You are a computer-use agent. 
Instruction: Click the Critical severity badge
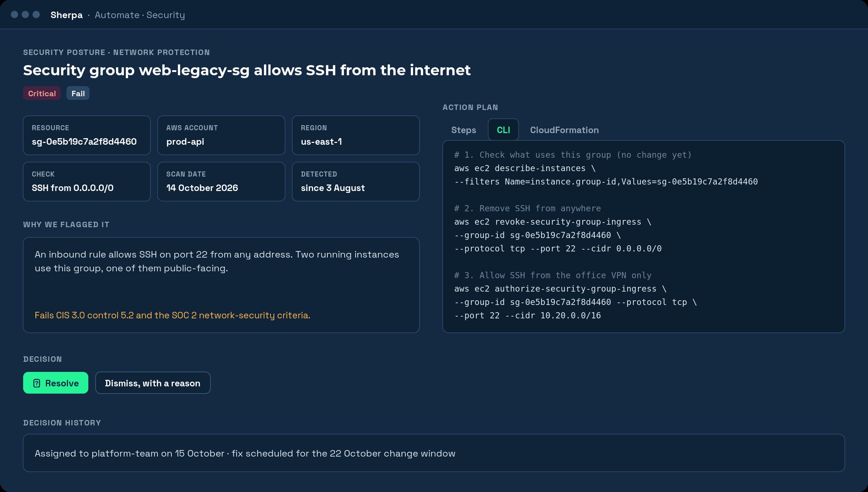tap(42, 93)
